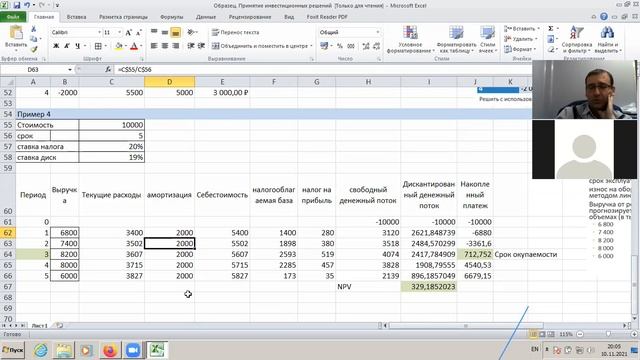The height and width of the screenshot is (360, 640).
Task: Switch to the Формулы tab
Action: [171, 17]
